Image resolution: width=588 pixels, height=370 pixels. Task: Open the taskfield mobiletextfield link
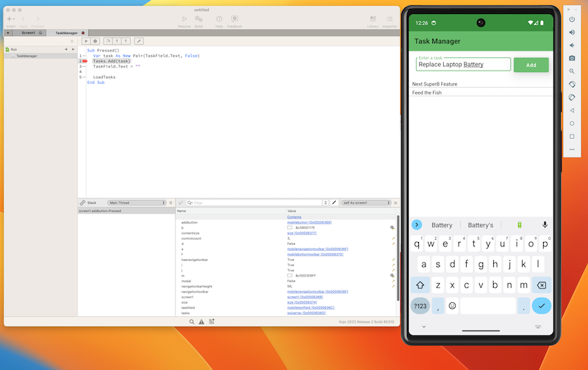tap(311, 307)
